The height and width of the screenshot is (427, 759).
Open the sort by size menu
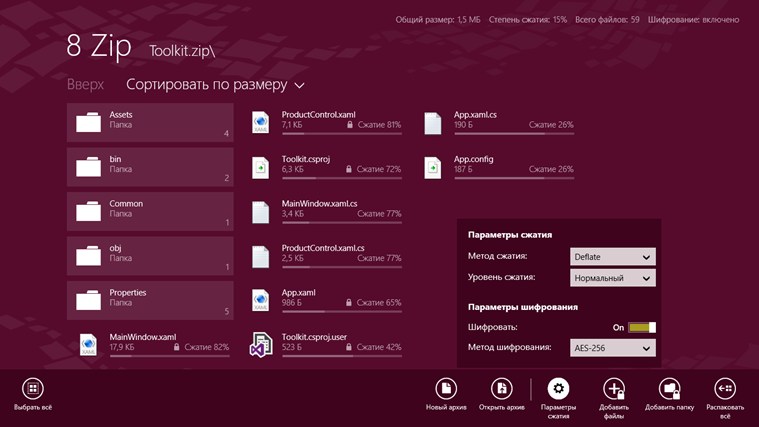[x=215, y=85]
